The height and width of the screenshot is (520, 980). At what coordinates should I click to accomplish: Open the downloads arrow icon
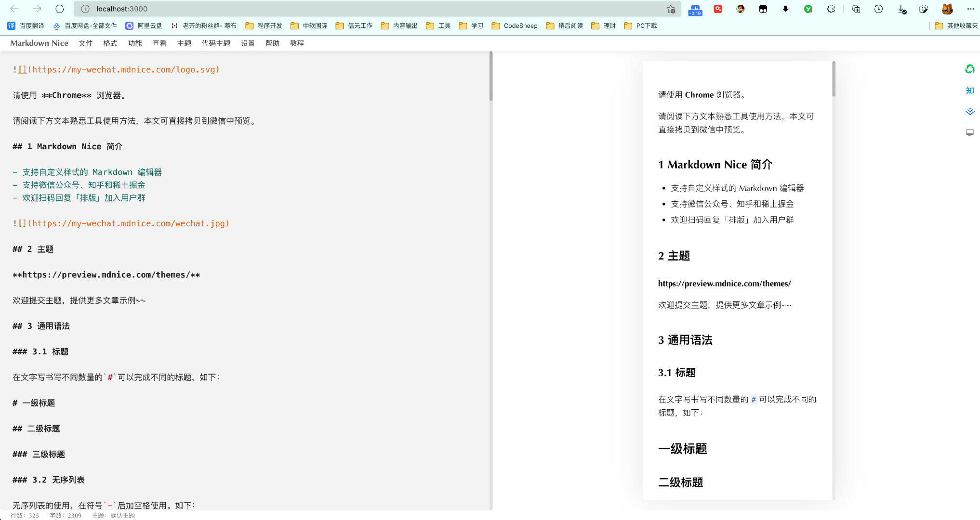[902, 10]
